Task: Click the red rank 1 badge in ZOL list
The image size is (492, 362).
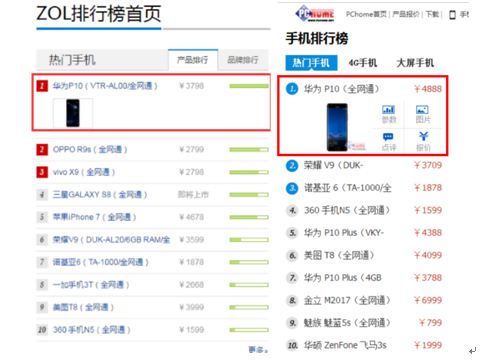Action: 42,86
